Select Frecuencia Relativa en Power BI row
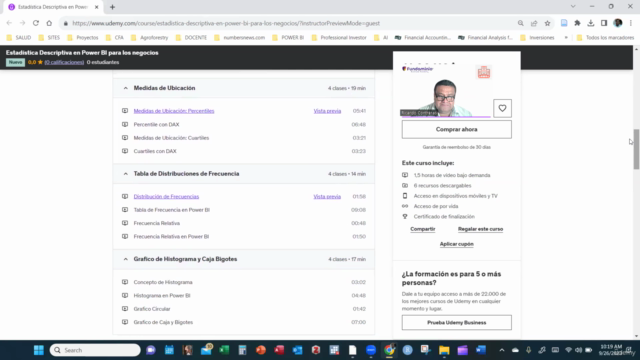 (244, 237)
